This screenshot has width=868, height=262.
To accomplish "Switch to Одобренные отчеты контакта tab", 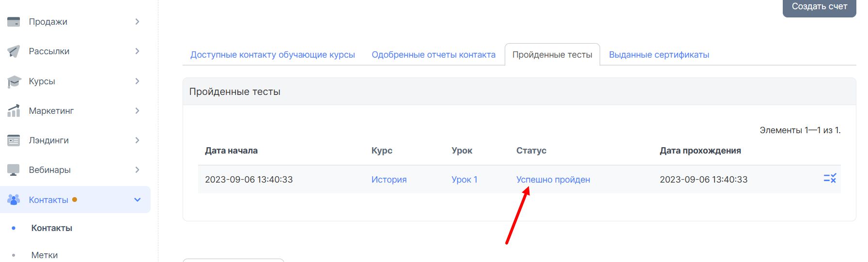I will click(434, 55).
